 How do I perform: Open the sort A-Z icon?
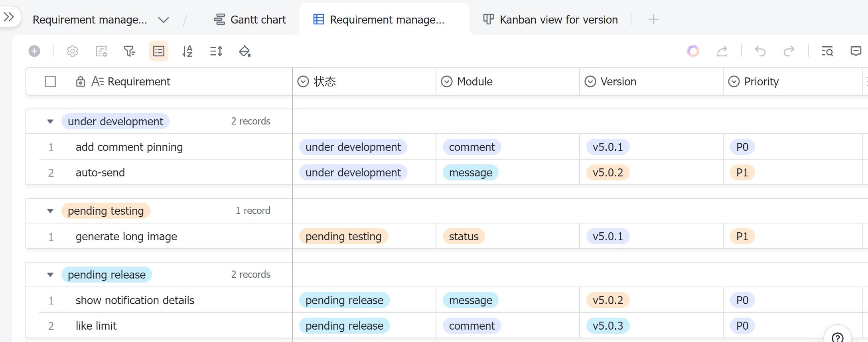[x=187, y=51]
